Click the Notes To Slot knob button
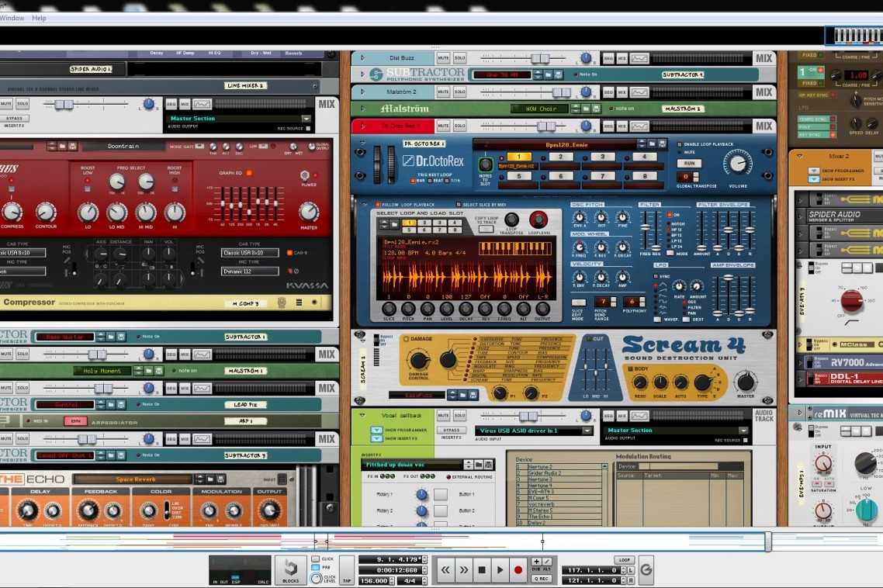Viewport: 883px width, 588px height. point(485,164)
